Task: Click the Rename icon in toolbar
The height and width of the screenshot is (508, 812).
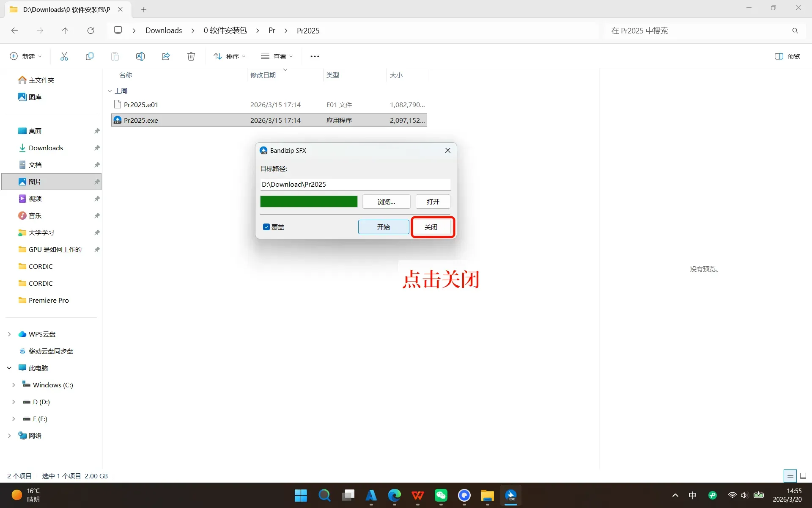Action: click(x=140, y=56)
